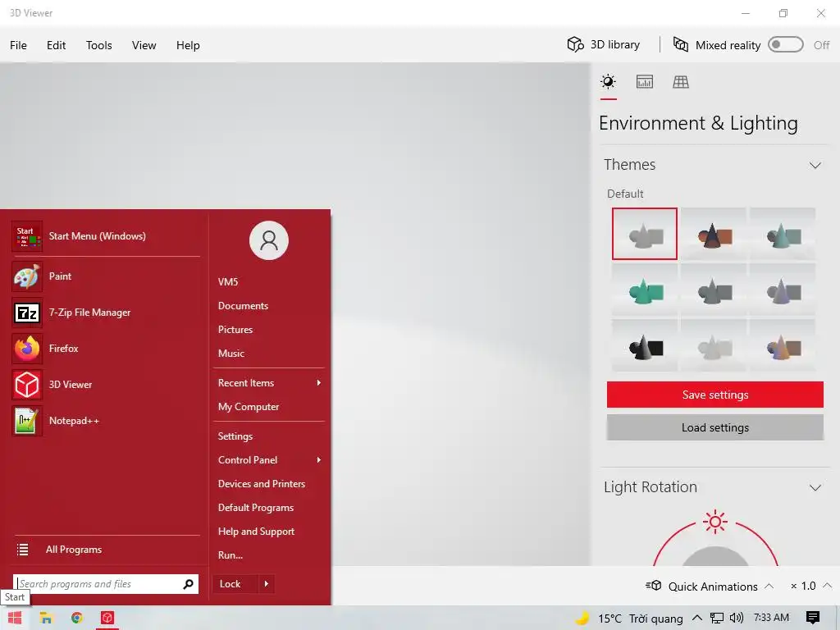
Task: Click 3D Viewer taskbar icon
Action: [x=107, y=618]
